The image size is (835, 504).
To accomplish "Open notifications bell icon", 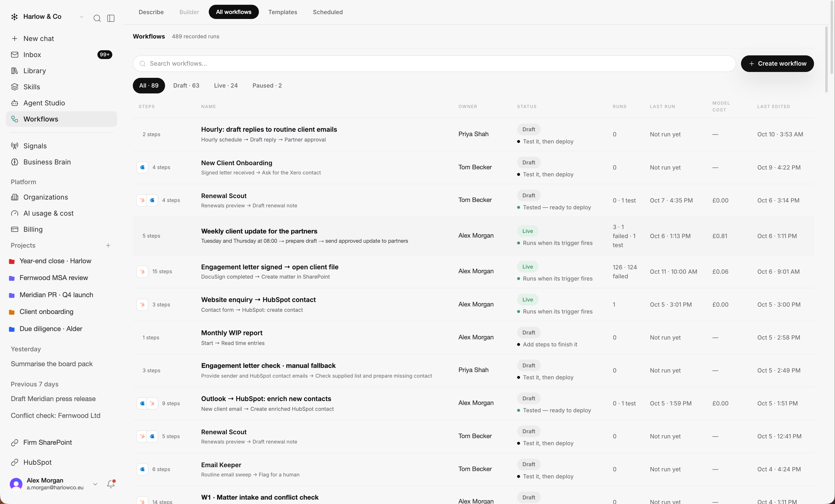I will point(111,484).
